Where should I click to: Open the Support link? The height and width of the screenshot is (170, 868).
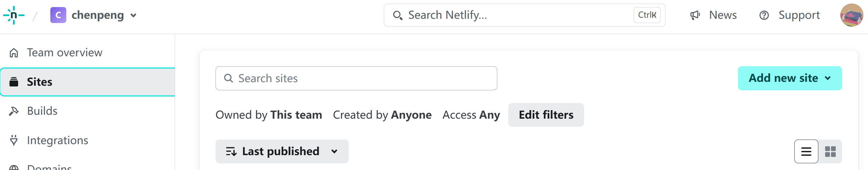click(x=799, y=15)
